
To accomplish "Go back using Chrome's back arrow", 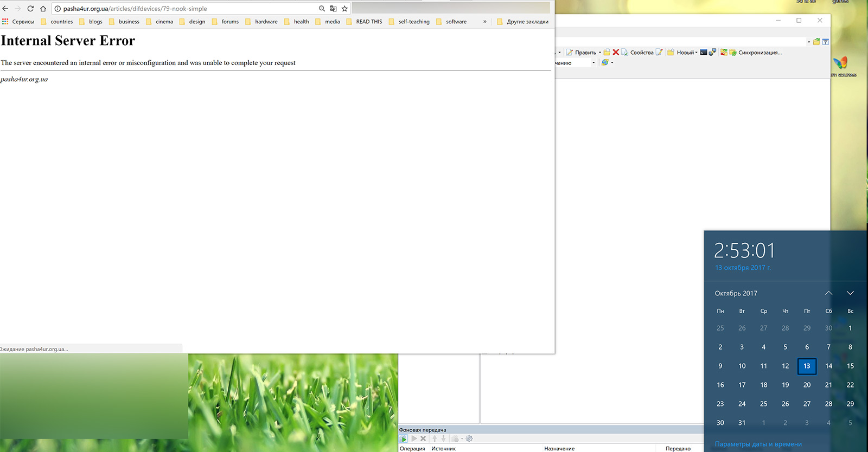I will click(5, 9).
